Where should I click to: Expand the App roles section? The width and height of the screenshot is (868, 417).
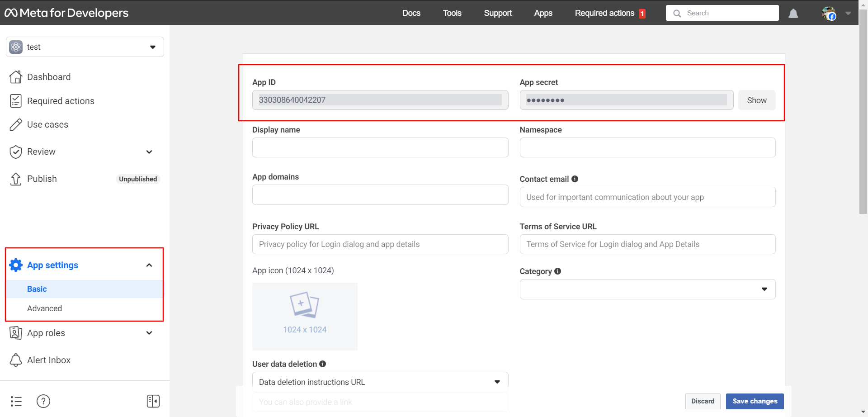point(149,333)
